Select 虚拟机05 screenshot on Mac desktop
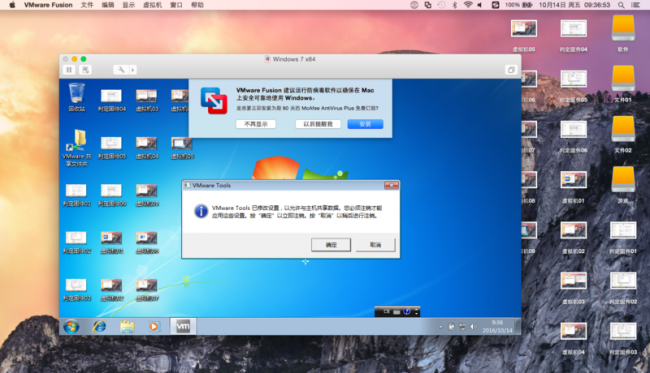The width and height of the screenshot is (650, 373). pyautogui.click(x=524, y=35)
